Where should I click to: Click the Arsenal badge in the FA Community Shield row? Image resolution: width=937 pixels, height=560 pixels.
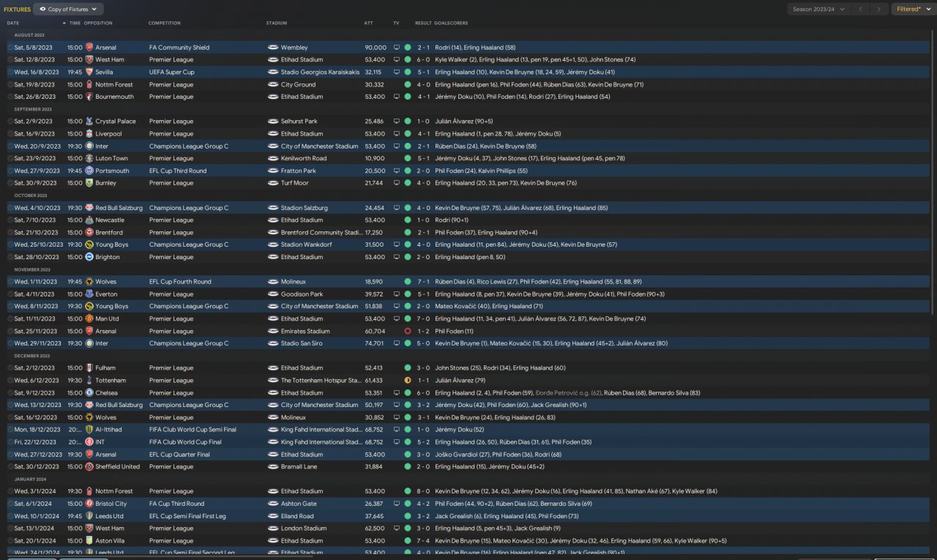tap(89, 48)
